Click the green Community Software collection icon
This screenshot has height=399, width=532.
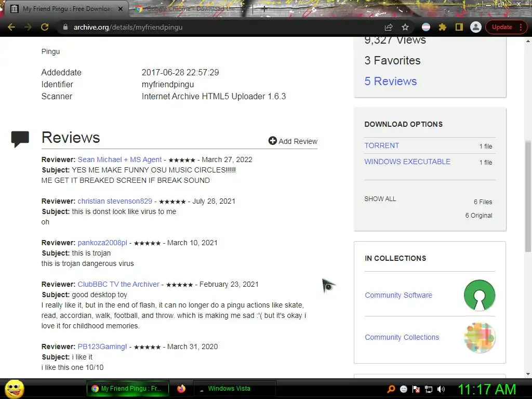click(x=480, y=295)
